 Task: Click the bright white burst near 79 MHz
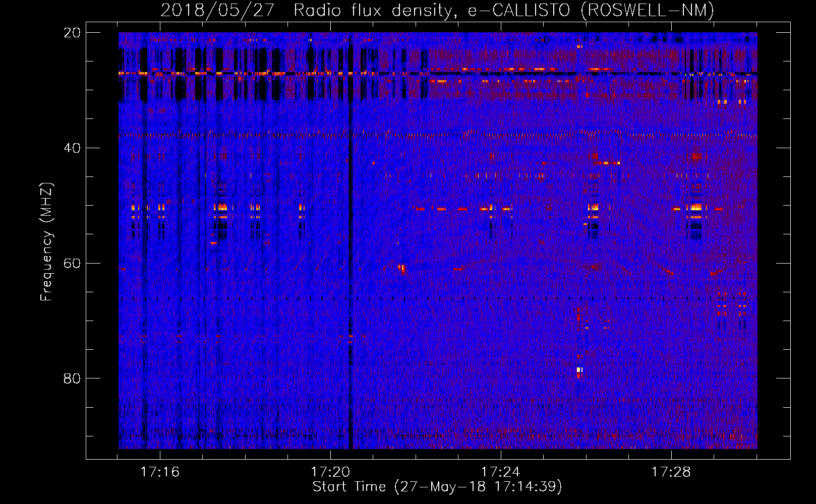click(x=579, y=370)
